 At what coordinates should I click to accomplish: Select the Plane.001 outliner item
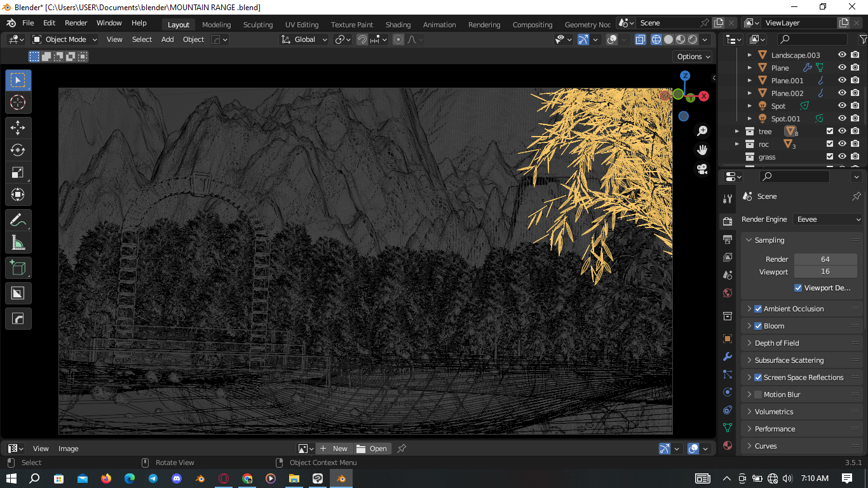[787, 81]
